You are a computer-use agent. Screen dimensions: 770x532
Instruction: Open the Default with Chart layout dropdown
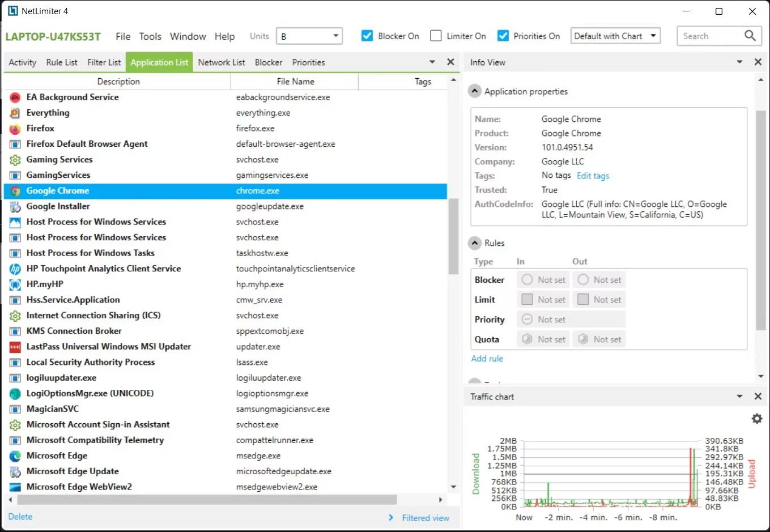pos(616,36)
